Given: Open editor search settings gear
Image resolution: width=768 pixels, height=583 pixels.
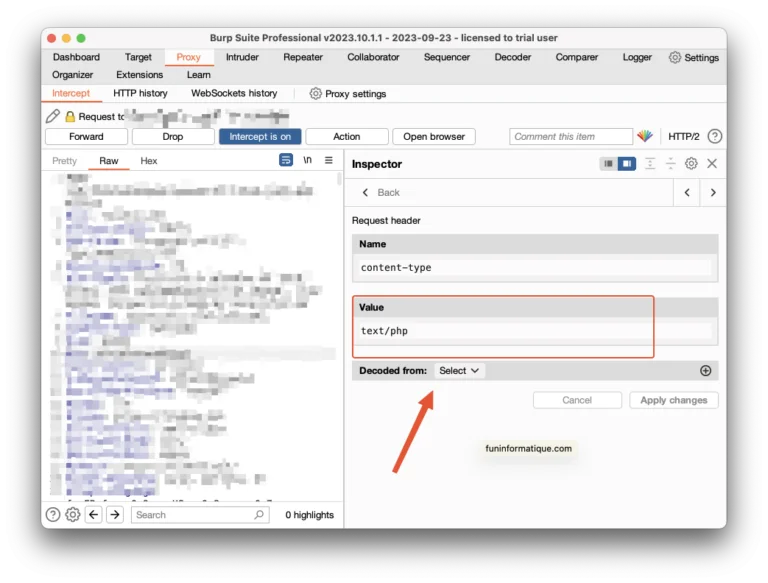Looking at the screenshot, I should coord(72,515).
